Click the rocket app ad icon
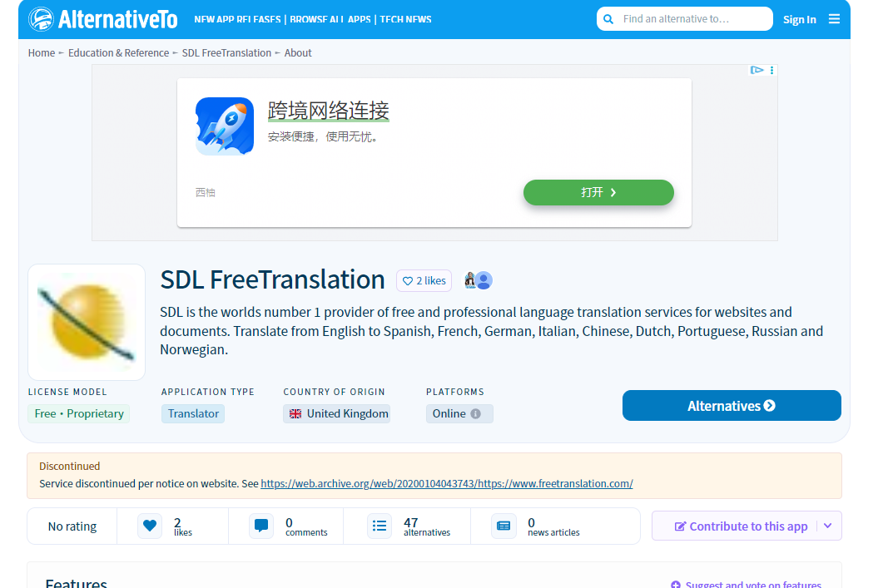Screen dimensions: 893x588 [x=225, y=126]
